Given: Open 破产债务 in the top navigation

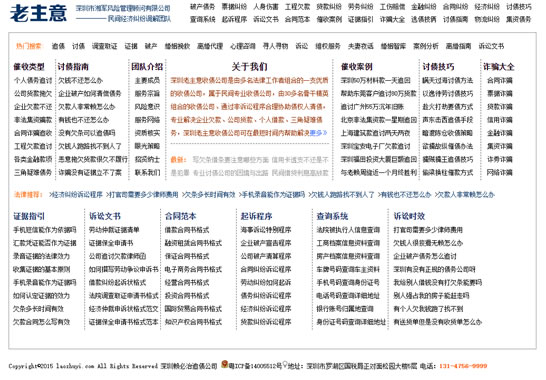Looking at the screenshot, I should coord(202,7).
